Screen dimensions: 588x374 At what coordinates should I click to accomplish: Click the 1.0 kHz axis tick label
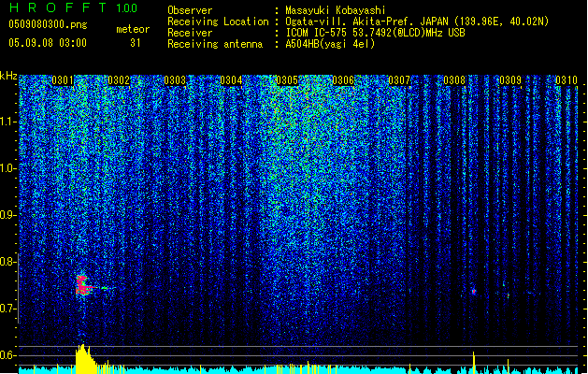8,168
